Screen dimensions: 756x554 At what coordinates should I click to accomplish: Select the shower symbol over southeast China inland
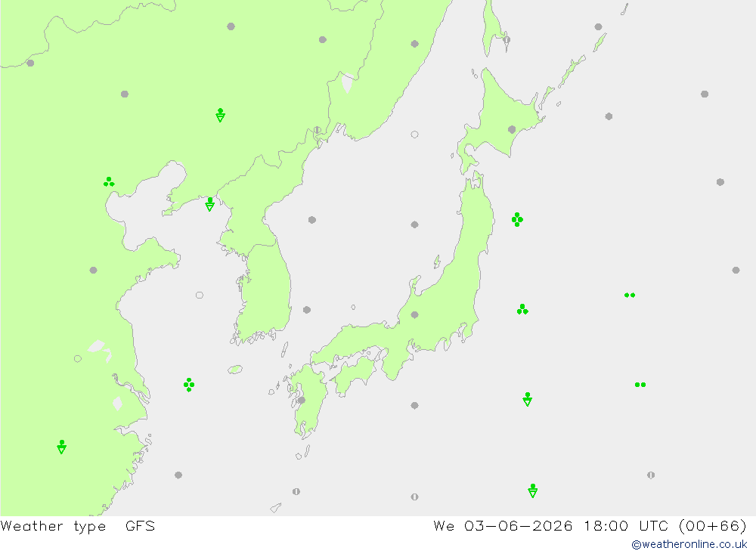62,447
